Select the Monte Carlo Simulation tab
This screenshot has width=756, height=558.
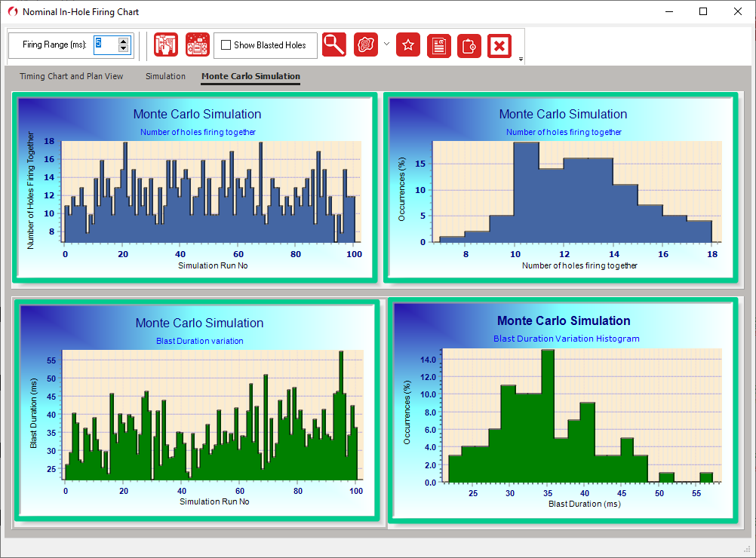pyautogui.click(x=250, y=76)
